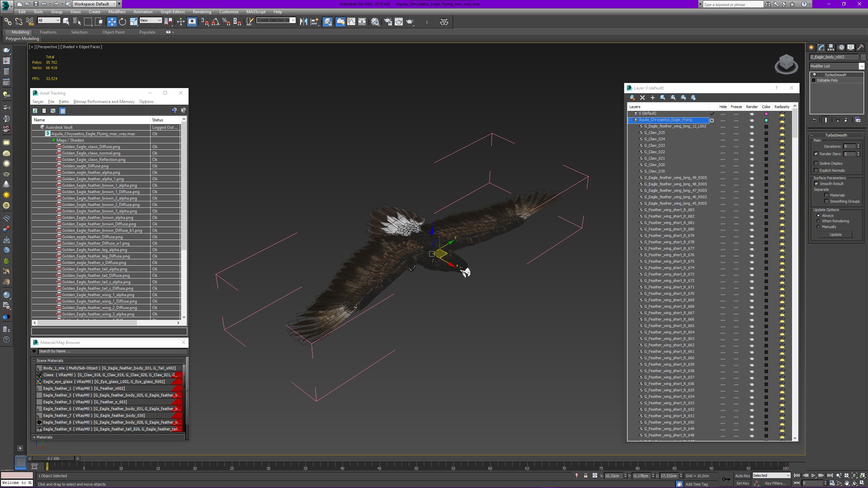Image resolution: width=868 pixels, height=488 pixels.
Task: Open the selection filter All dropdown
Action: (49, 20)
